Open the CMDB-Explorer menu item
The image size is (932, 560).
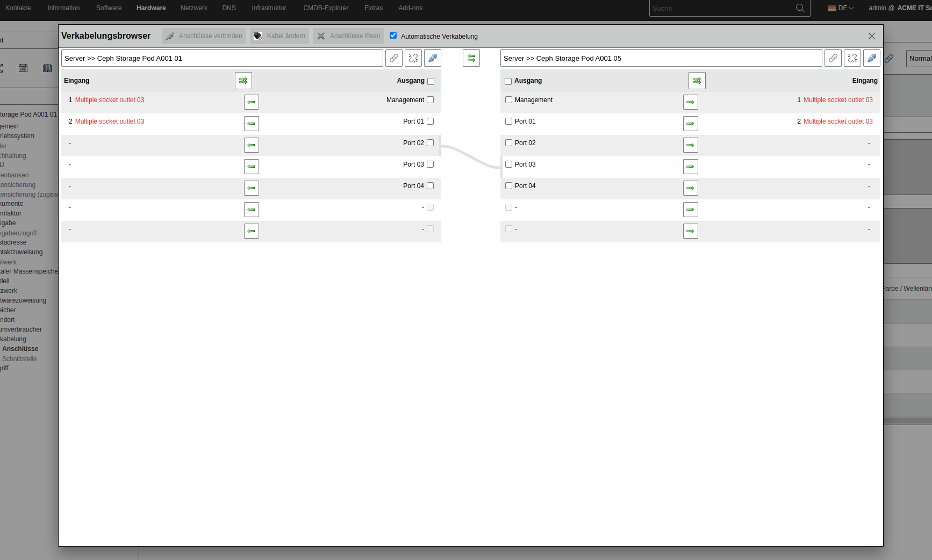pyautogui.click(x=326, y=8)
